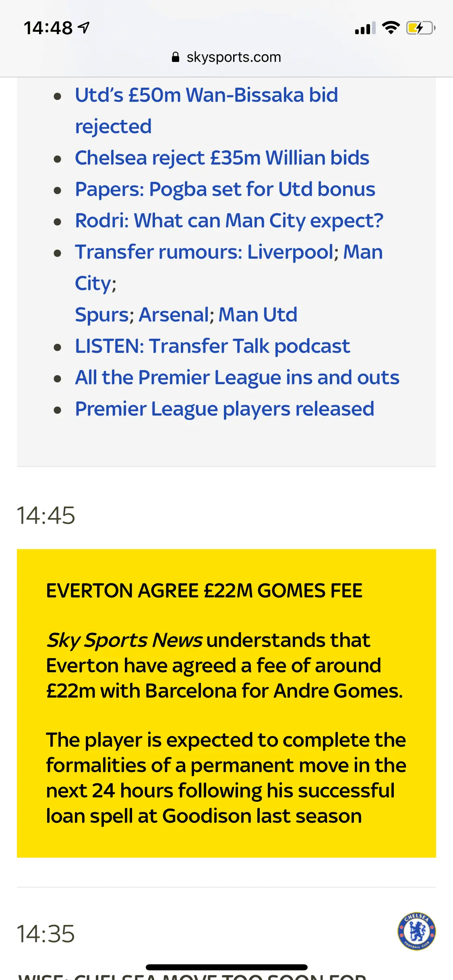Tap the battery charging status icon
This screenshot has height=980, width=453.
coord(421,28)
